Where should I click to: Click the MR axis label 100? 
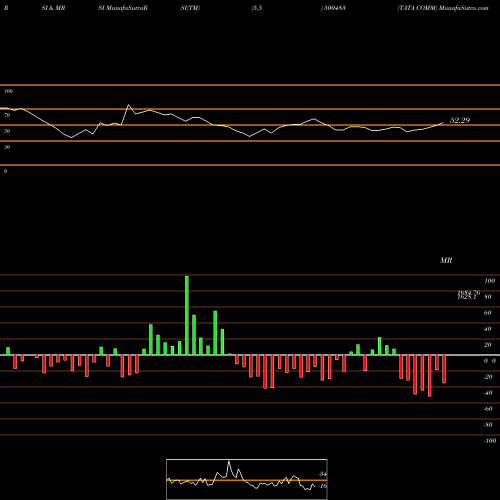490,281
